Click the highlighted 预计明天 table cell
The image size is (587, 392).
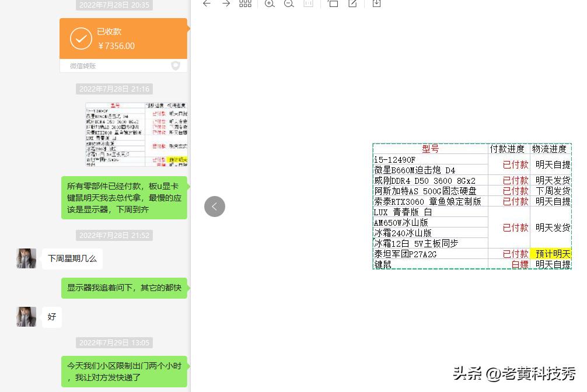point(552,253)
